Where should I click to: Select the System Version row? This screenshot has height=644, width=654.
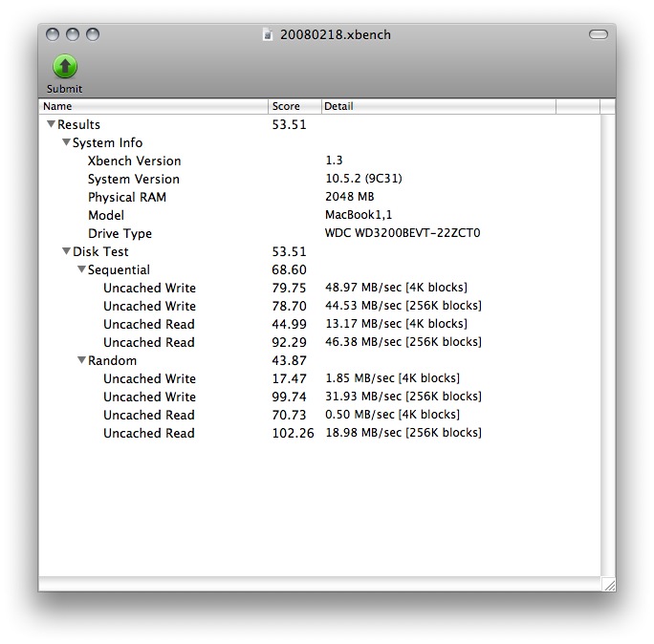(319, 179)
